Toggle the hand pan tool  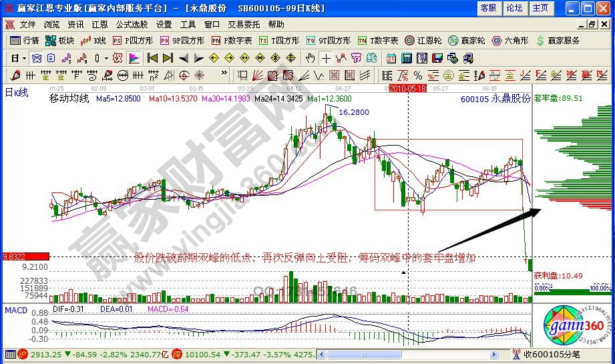click(310, 57)
